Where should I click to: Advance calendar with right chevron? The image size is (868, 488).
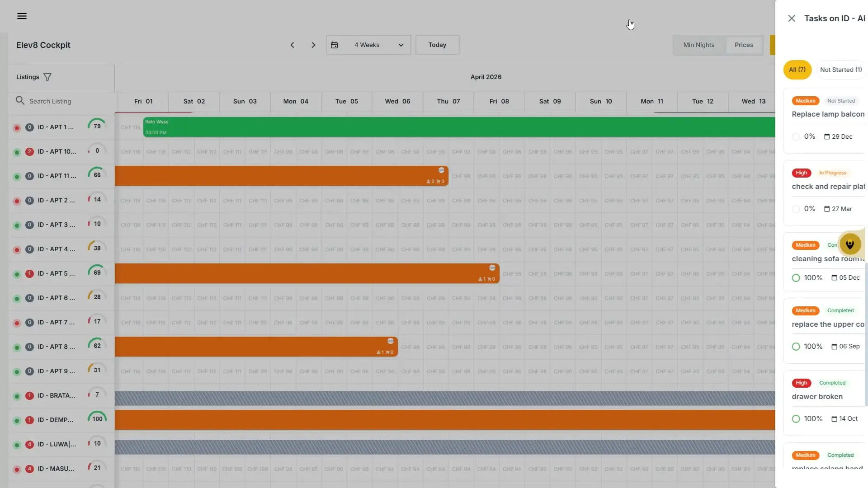[x=313, y=45]
